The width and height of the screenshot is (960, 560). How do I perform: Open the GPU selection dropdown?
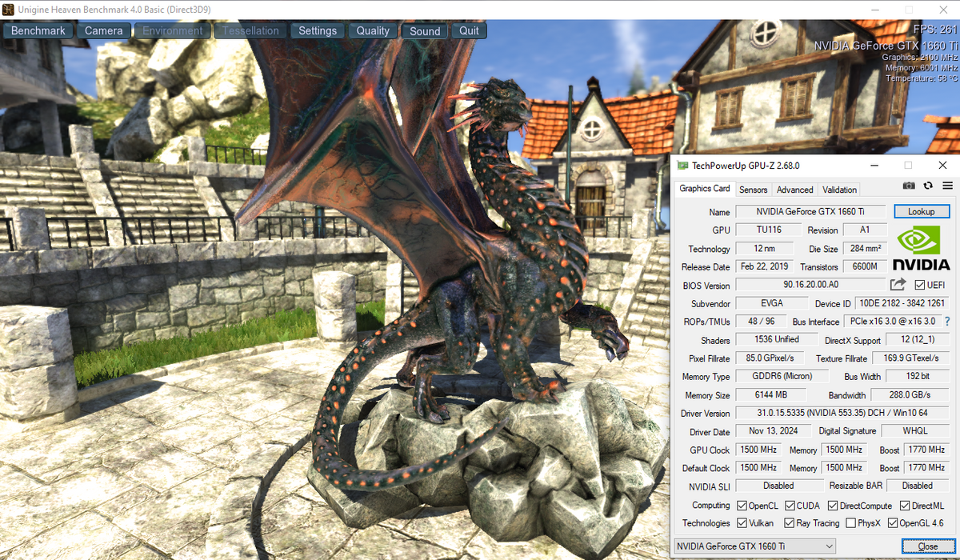tap(754, 546)
